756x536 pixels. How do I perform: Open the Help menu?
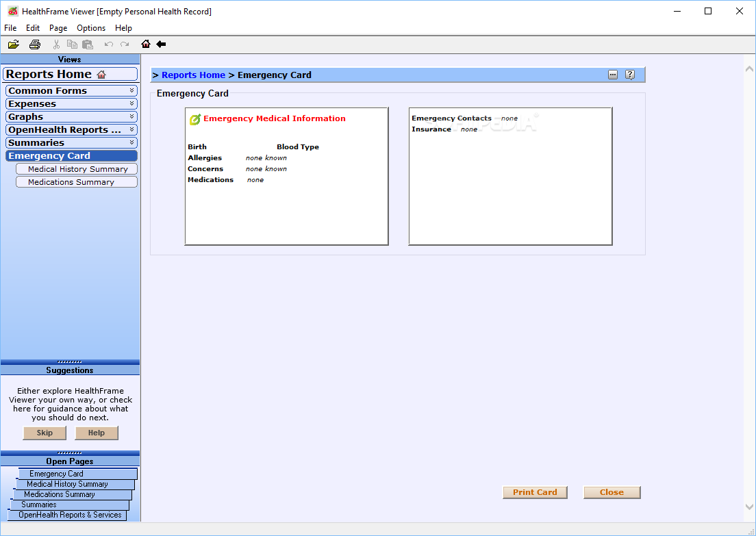point(123,28)
